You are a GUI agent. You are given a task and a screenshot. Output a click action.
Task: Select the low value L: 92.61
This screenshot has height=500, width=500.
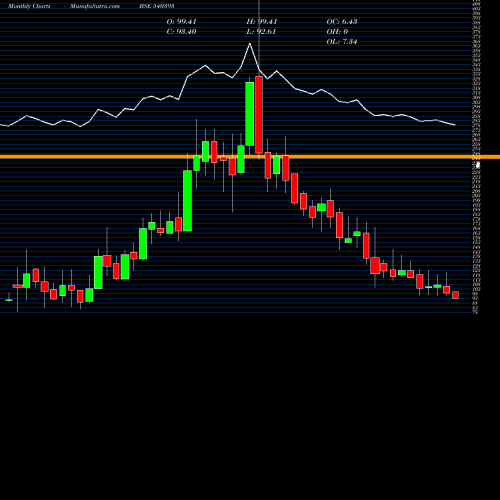pos(261,32)
